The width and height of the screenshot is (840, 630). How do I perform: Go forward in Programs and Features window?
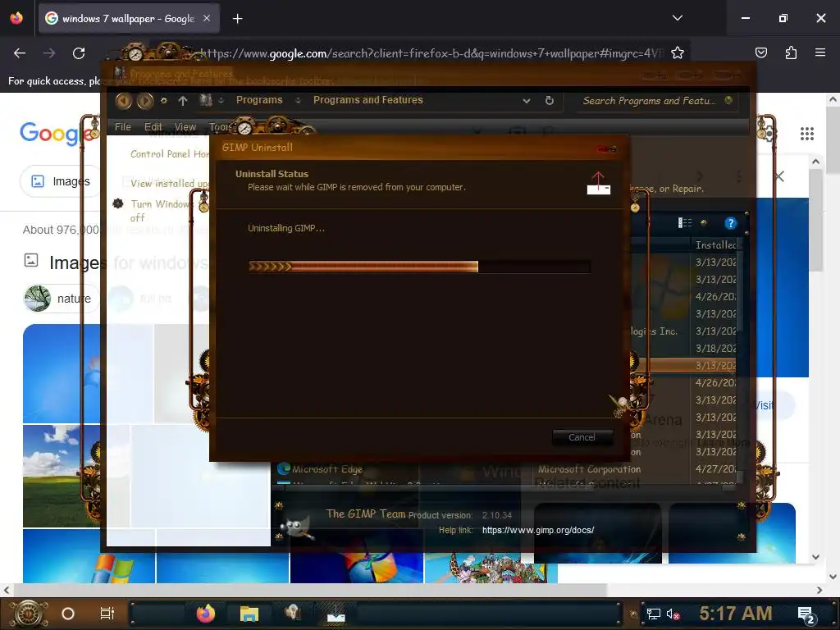pyautogui.click(x=144, y=101)
